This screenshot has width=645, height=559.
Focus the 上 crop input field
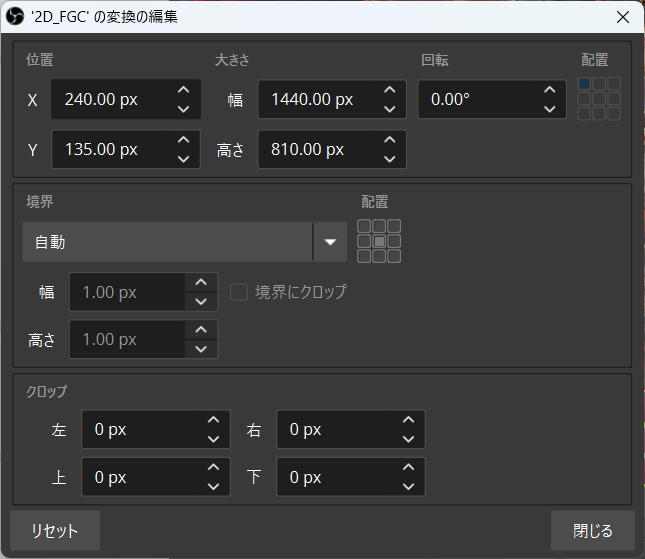coord(140,477)
